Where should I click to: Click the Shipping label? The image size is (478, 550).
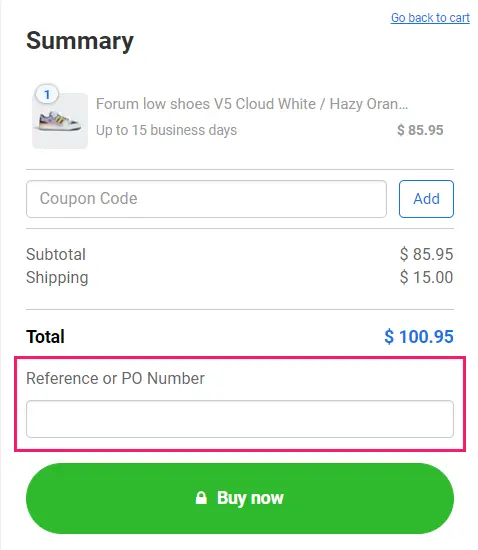pyautogui.click(x=57, y=277)
